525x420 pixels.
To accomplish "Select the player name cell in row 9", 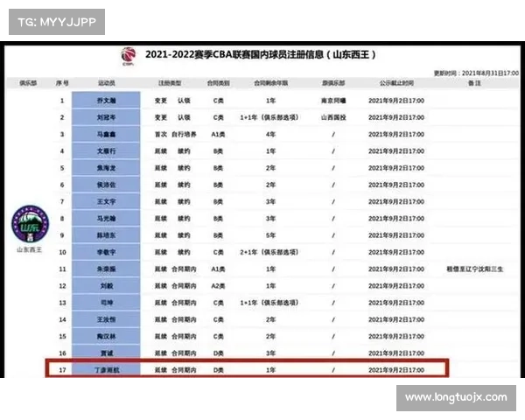I will (106, 235).
